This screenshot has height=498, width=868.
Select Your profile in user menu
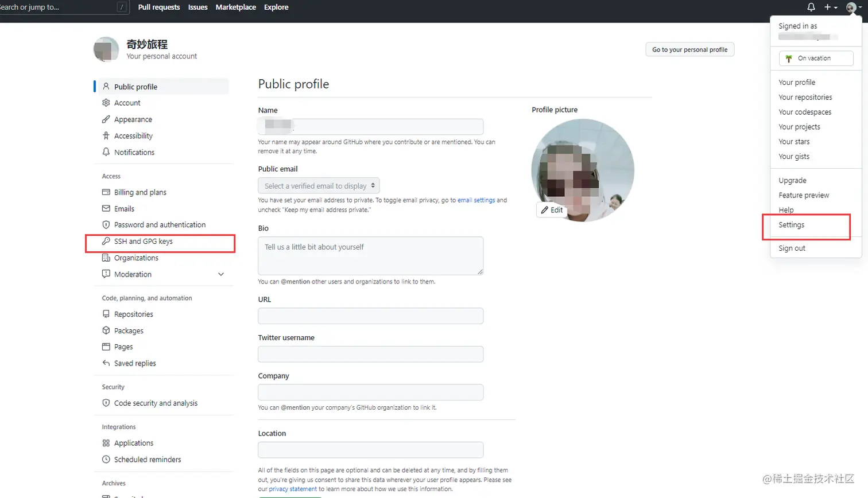click(797, 83)
